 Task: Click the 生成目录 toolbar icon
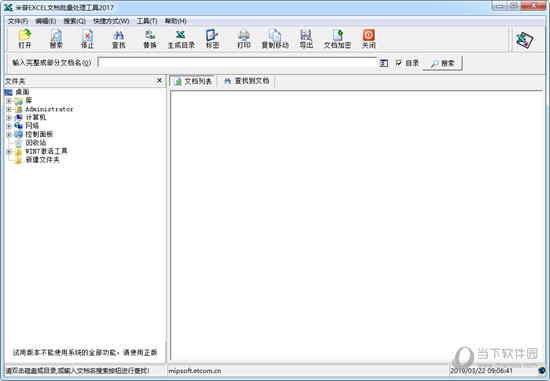click(x=181, y=39)
